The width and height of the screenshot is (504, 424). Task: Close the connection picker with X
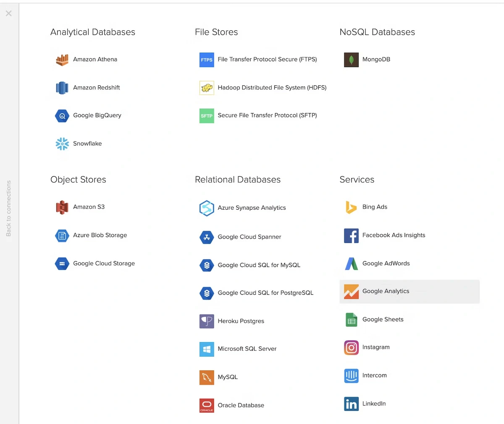coord(8,13)
